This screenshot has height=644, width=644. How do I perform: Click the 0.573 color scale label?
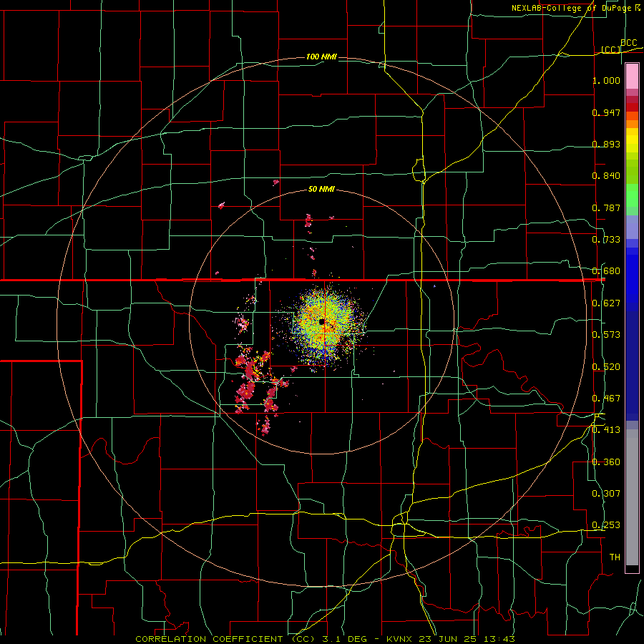(606, 335)
